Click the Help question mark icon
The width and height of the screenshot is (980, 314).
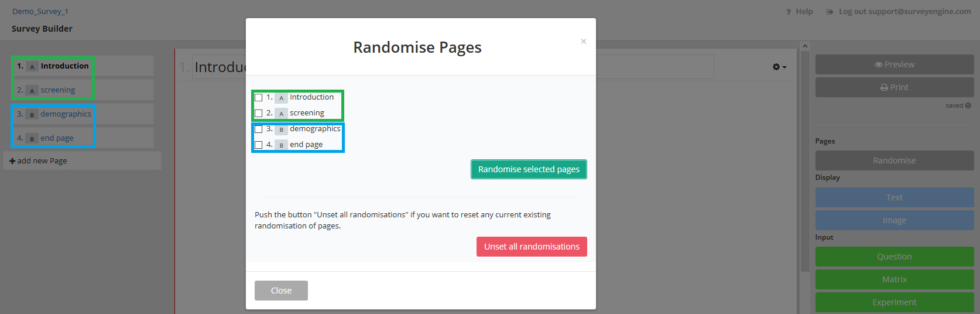coord(789,12)
